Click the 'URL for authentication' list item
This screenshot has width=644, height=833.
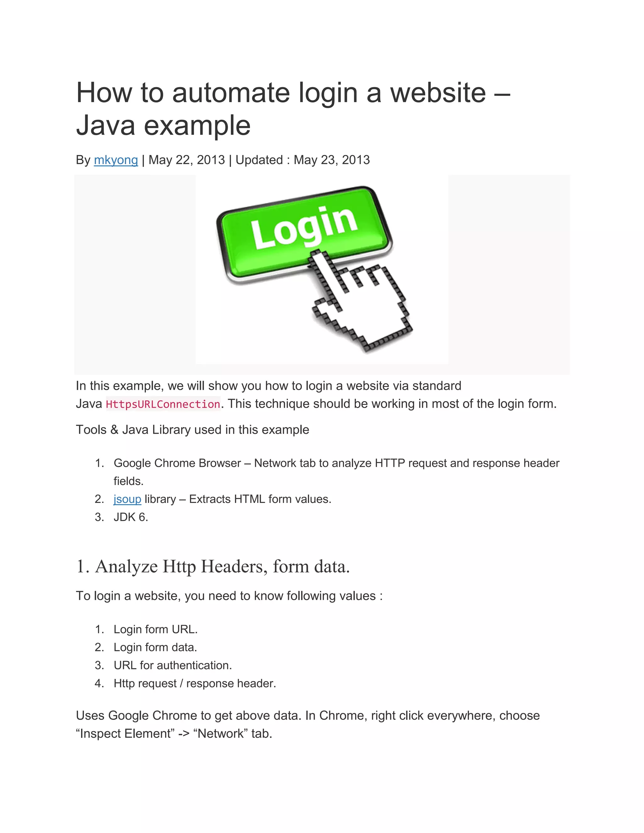173,665
